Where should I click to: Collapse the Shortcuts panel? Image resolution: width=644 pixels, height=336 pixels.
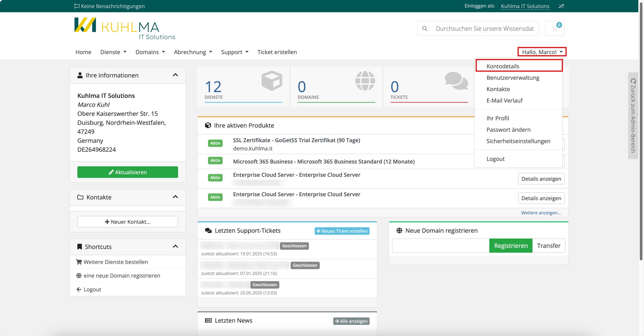[175, 247]
